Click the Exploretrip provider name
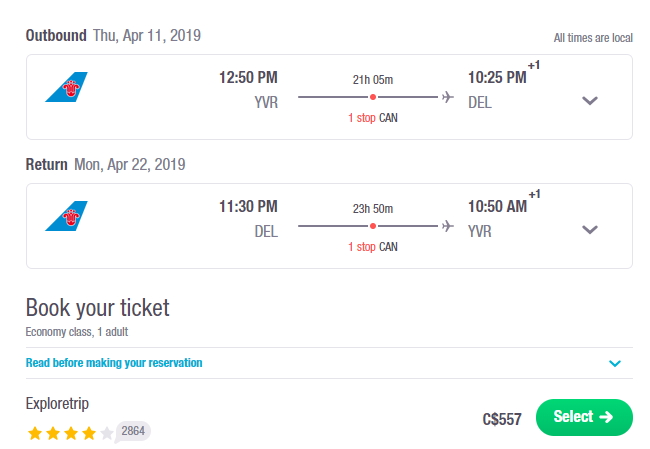Viewport: 650px width, 449px height. [x=57, y=403]
